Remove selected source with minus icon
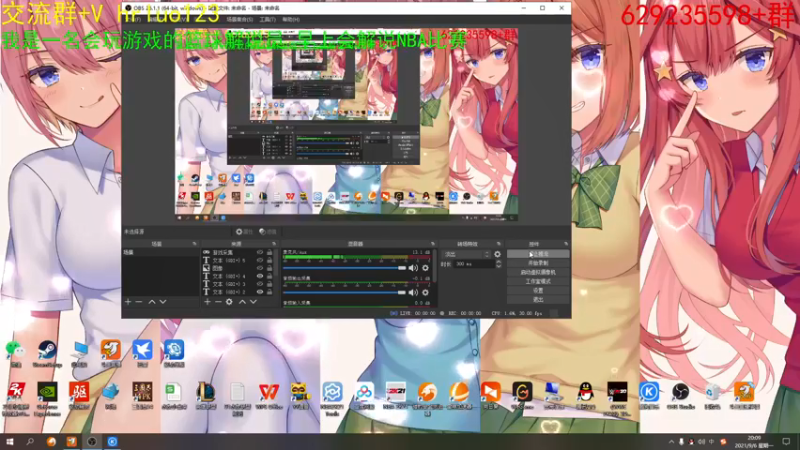The width and height of the screenshot is (800, 450). (x=218, y=302)
